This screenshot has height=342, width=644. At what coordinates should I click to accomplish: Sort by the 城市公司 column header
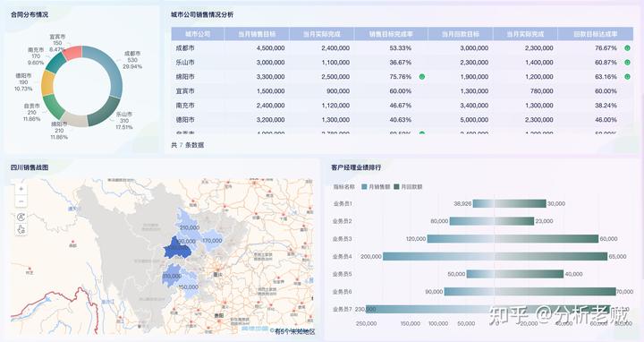(198, 34)
